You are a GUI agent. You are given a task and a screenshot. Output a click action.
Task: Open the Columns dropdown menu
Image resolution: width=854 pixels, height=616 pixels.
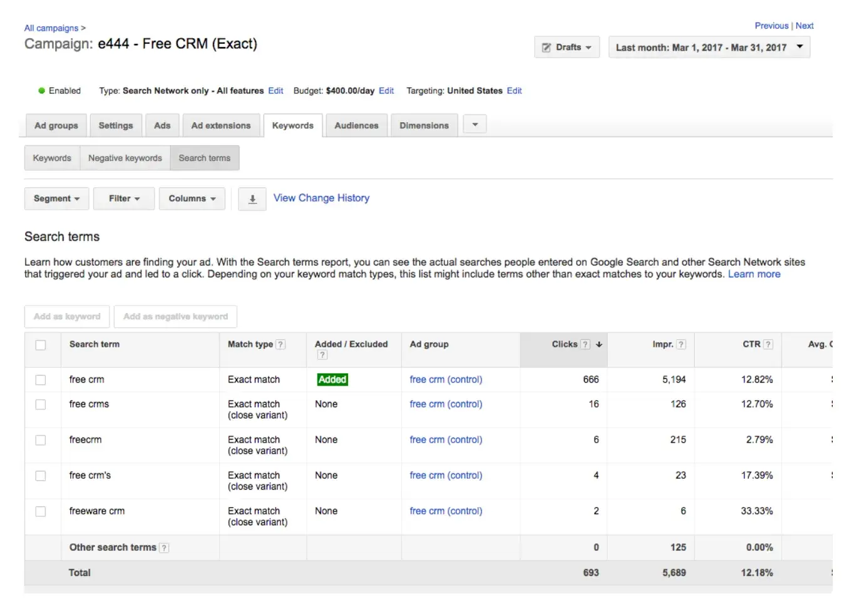(x=192, y=198)
